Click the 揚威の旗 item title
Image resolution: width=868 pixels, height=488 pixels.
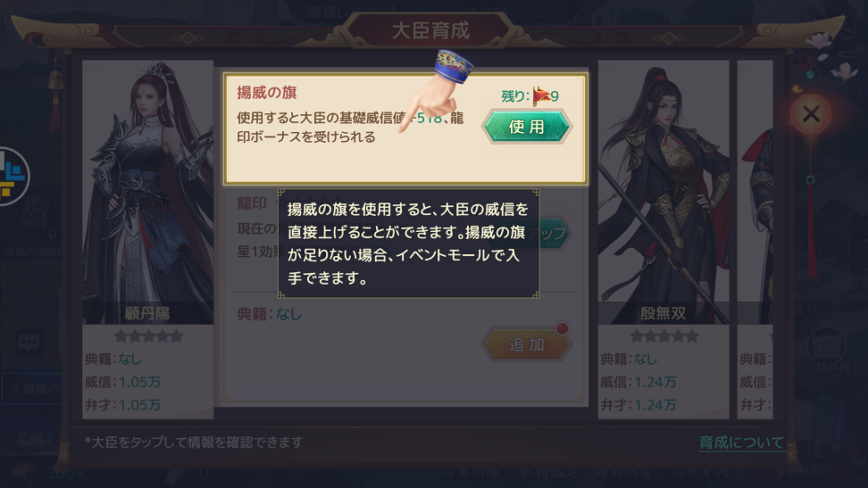tap(267, 93)
